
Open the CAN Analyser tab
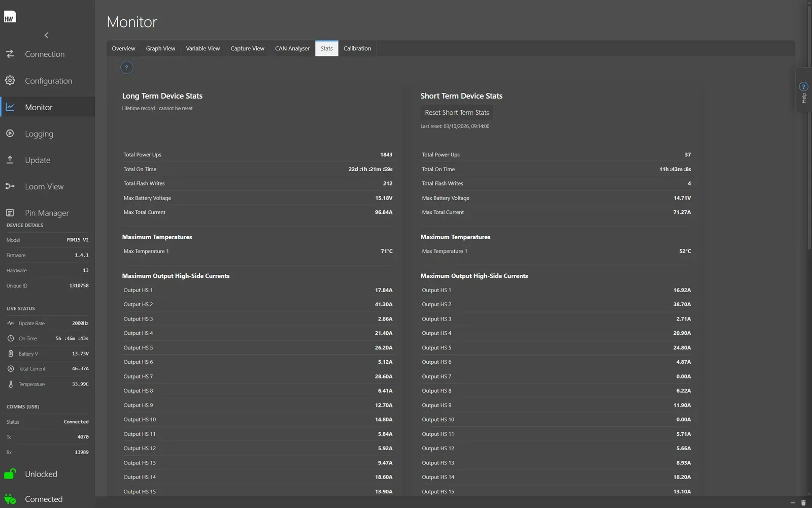292,48
